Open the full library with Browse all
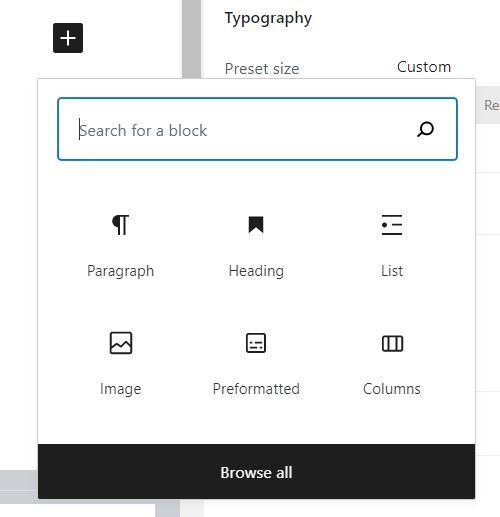 [x=256, y=472]
